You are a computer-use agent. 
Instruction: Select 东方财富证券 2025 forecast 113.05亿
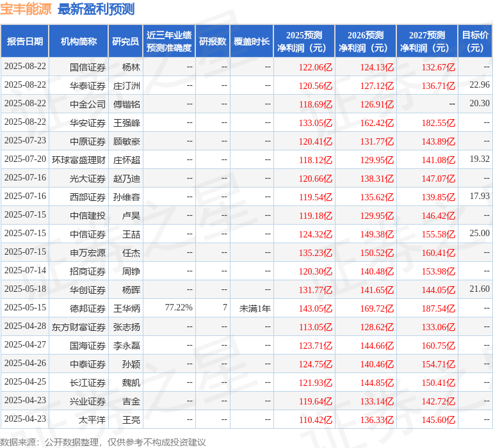point(315,326)
